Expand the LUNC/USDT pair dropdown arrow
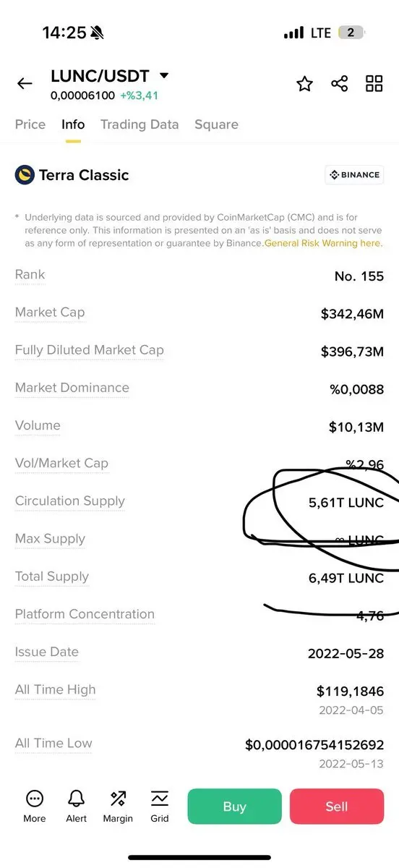This screenshot has width=399, height=868. [164, 75]
